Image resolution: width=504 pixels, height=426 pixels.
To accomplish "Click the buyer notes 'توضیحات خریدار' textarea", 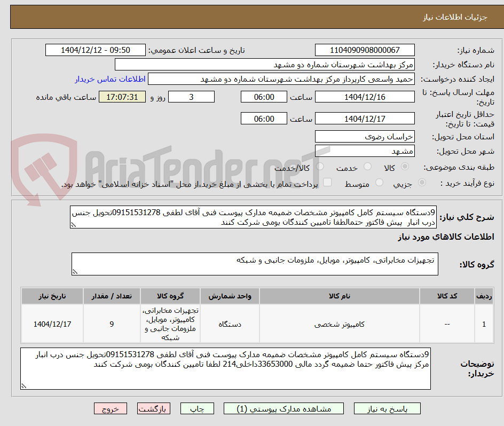I will click(x=225, y=368).
